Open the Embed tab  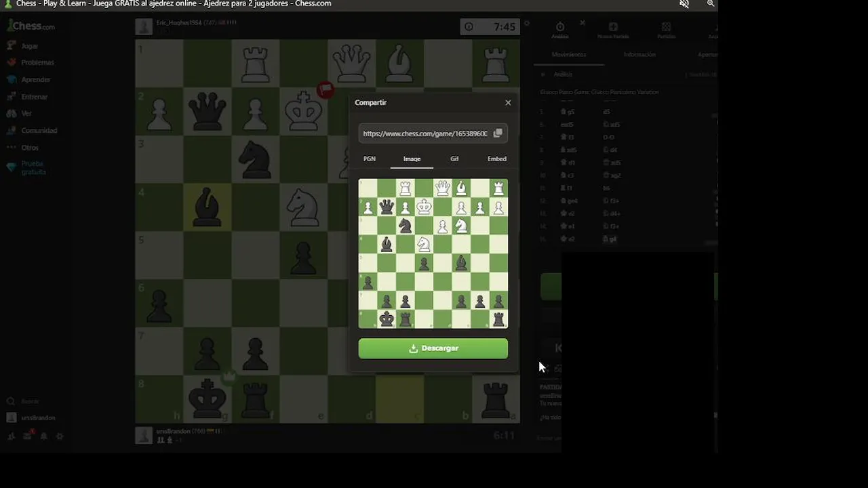497,159
